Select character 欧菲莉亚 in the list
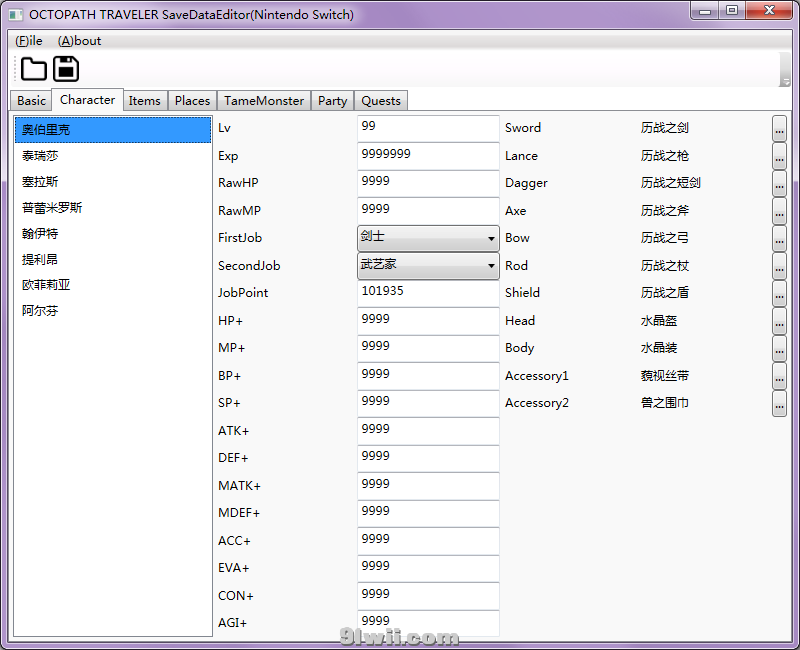This screenshot has height=650, width=800. point(113,285)
